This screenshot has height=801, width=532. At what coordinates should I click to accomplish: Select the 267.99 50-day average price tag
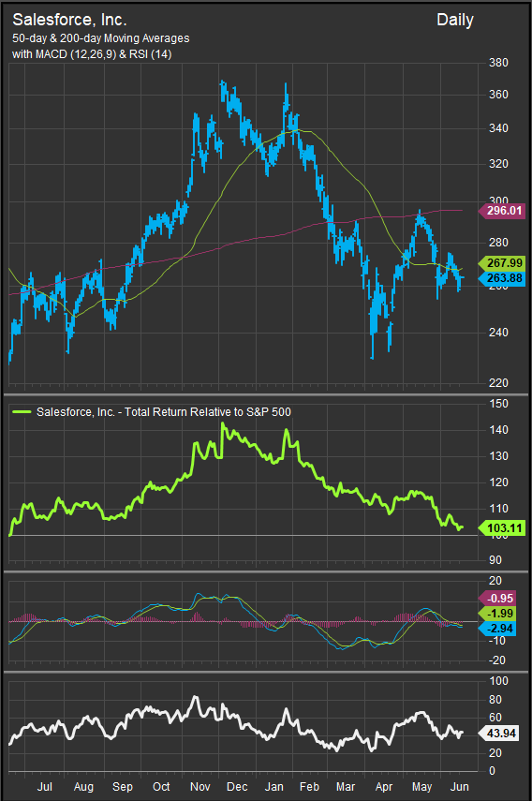pyautogui.click(x=502, y=263)
